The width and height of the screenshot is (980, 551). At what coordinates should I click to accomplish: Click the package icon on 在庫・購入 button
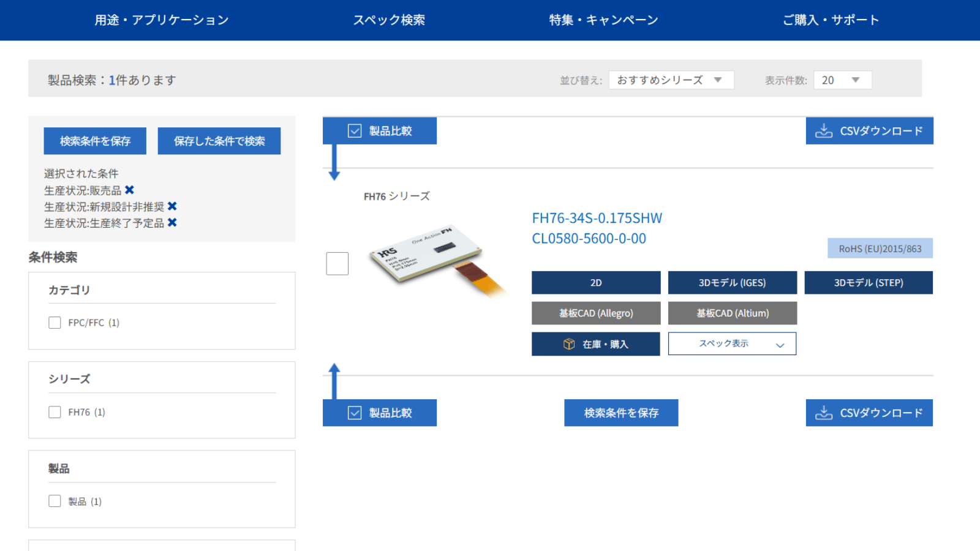click(568, 343)
